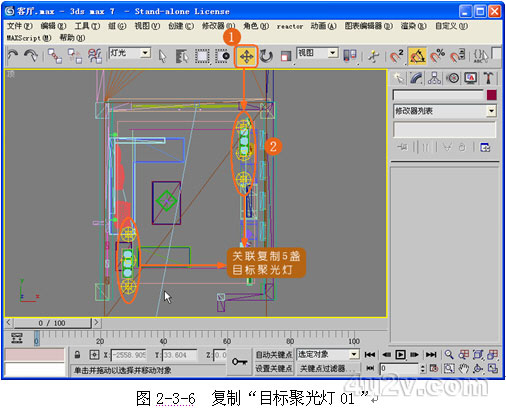This screenshot has width=506, height=413.
Task: Toggle the Window/Crossing selection icon
Action: pos(222,56)
